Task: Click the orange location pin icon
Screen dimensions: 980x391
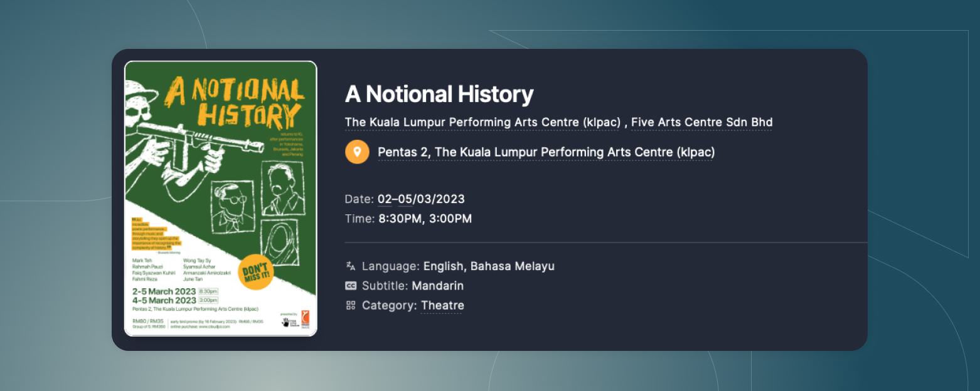Action: pos(357,152)
